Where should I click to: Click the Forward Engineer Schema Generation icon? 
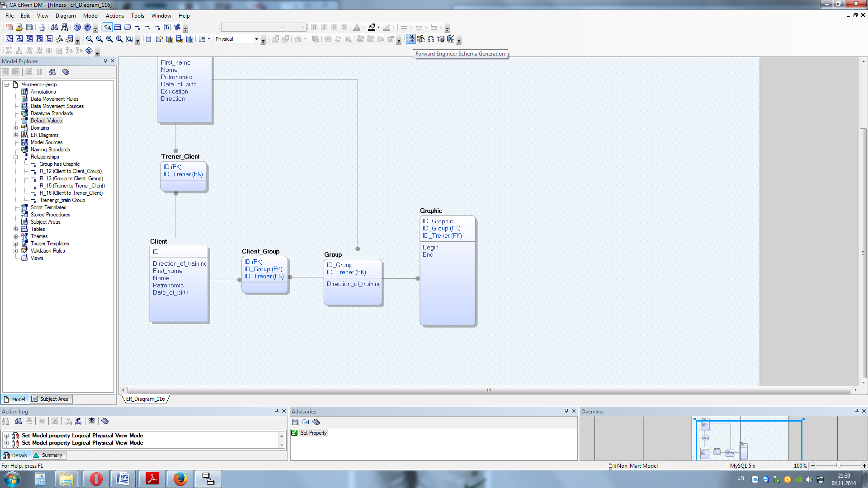(x=410, y=39)
